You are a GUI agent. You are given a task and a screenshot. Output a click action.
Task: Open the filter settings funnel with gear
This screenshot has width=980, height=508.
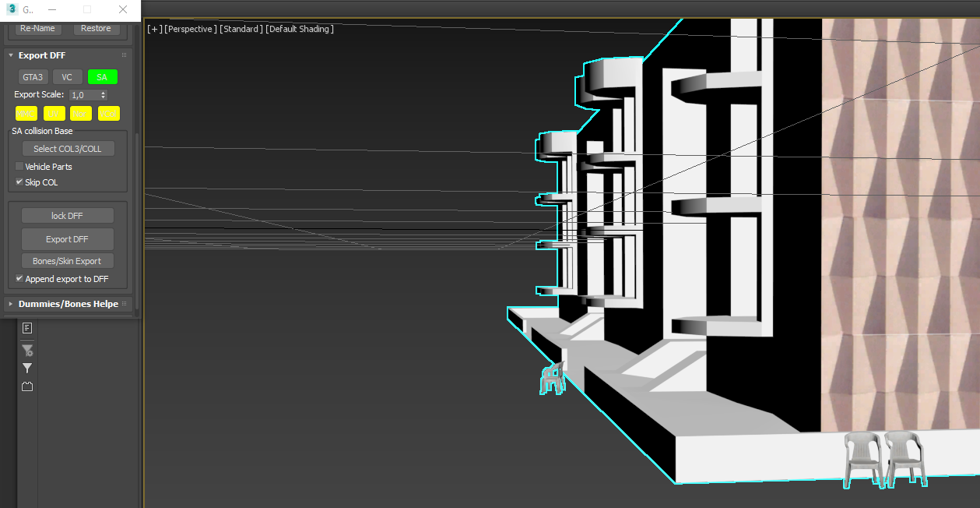(x=27, y=350)
